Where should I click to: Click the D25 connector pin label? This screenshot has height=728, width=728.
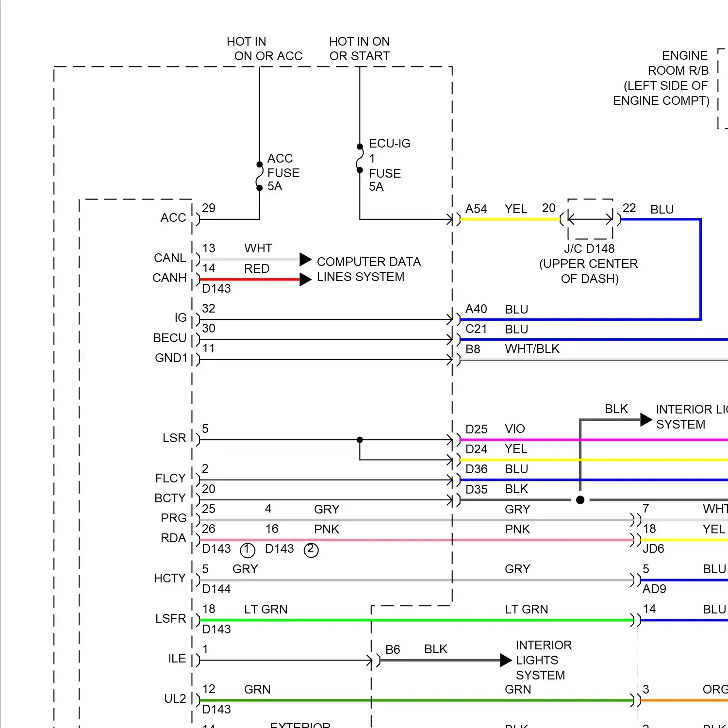pyautogui.click(x=476, y=429)
